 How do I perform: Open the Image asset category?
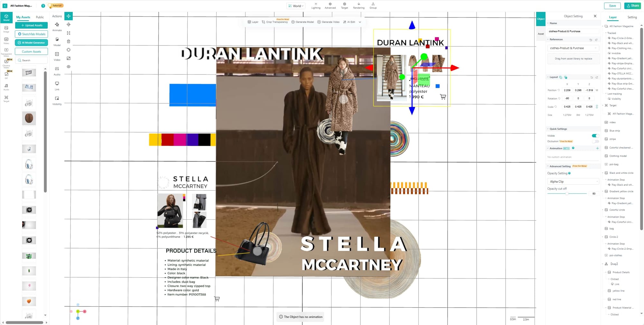click(6, 29)
